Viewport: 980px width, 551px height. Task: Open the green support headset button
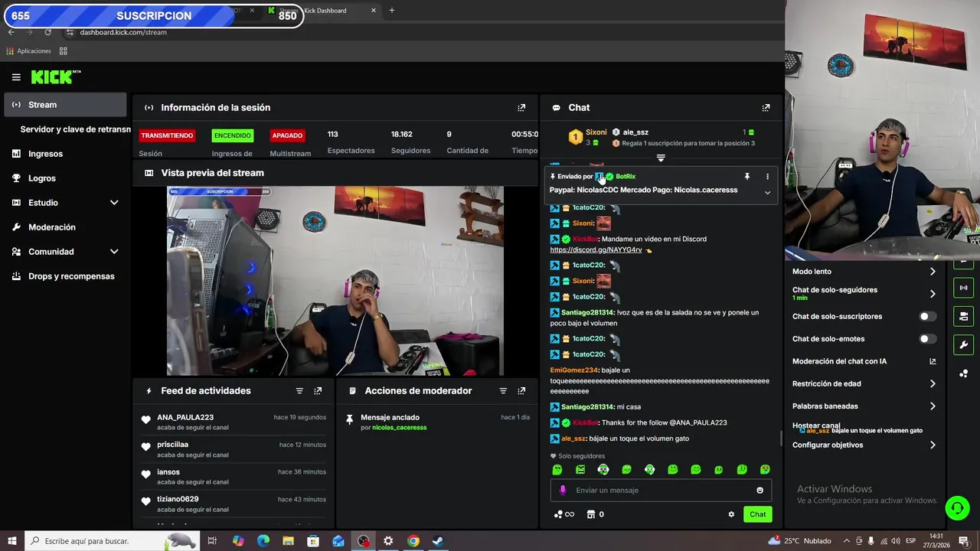pyautogui.click(x=956, y=507)
